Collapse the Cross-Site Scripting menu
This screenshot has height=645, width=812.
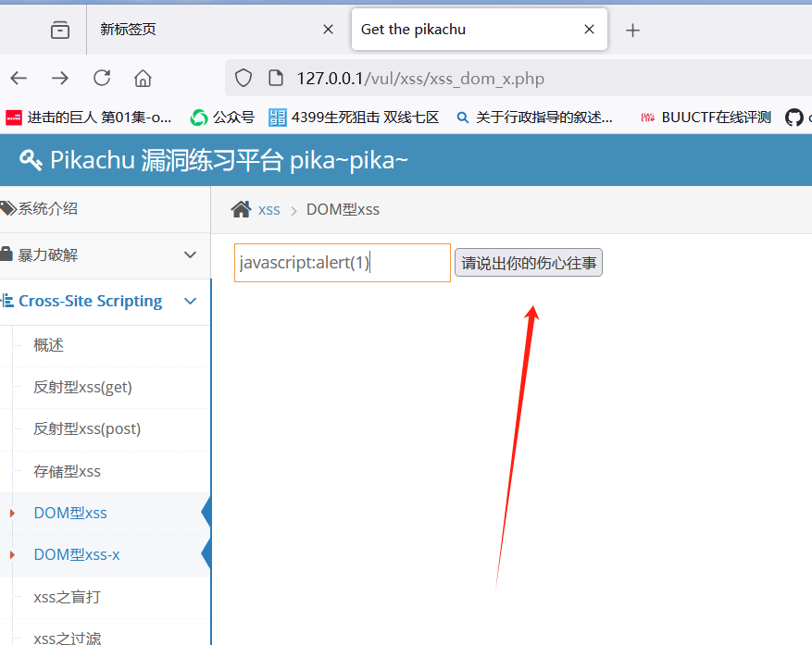tap(106, 302)
